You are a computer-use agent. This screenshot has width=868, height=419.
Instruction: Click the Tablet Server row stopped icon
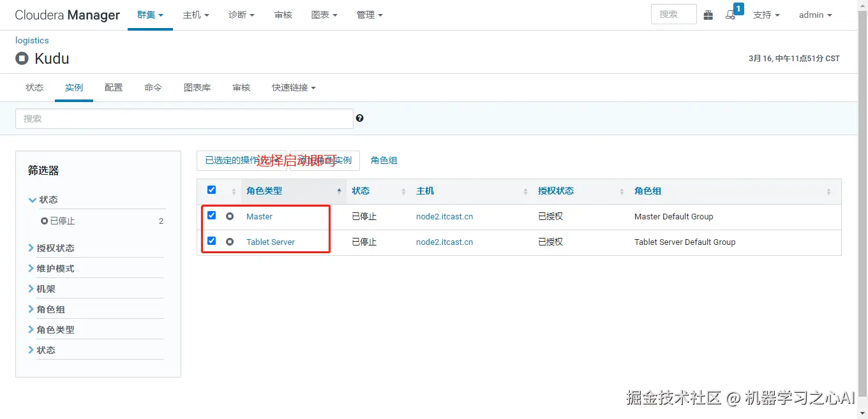[230, 242]
